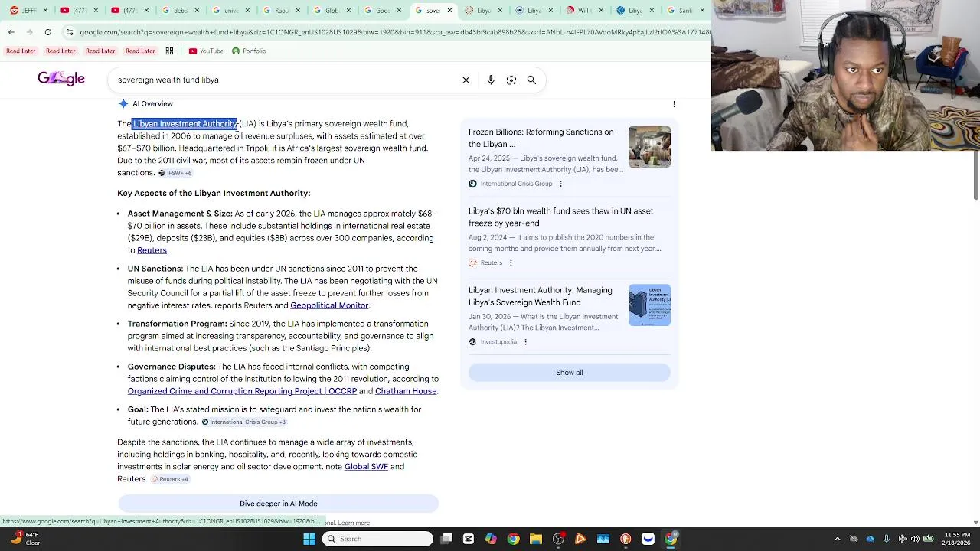The image size is (980, 551).
Task: Open the Portfolio bookmark
Action: click(x=249, y=51)
